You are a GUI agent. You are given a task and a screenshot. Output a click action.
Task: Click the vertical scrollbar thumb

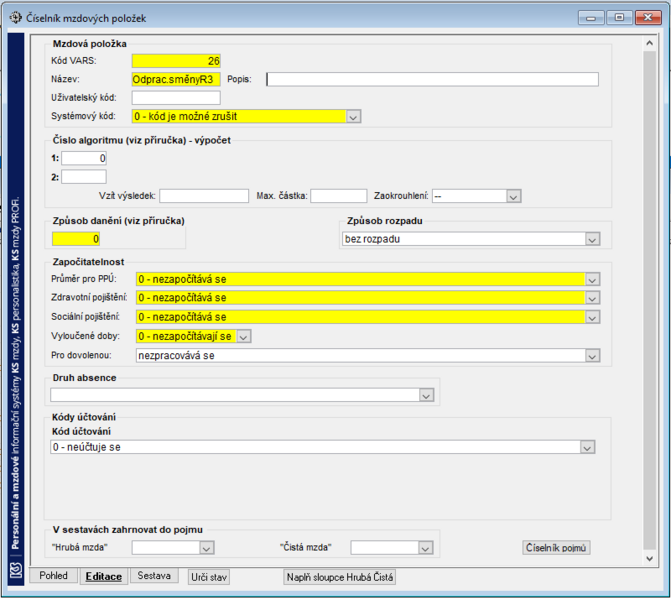pyautogui.click(x=650, y=300)
